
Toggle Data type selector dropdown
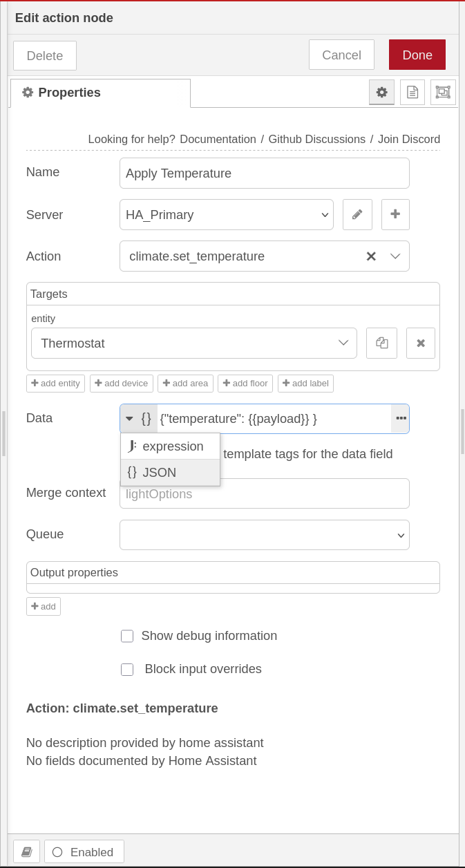click(x=139, y=418)
